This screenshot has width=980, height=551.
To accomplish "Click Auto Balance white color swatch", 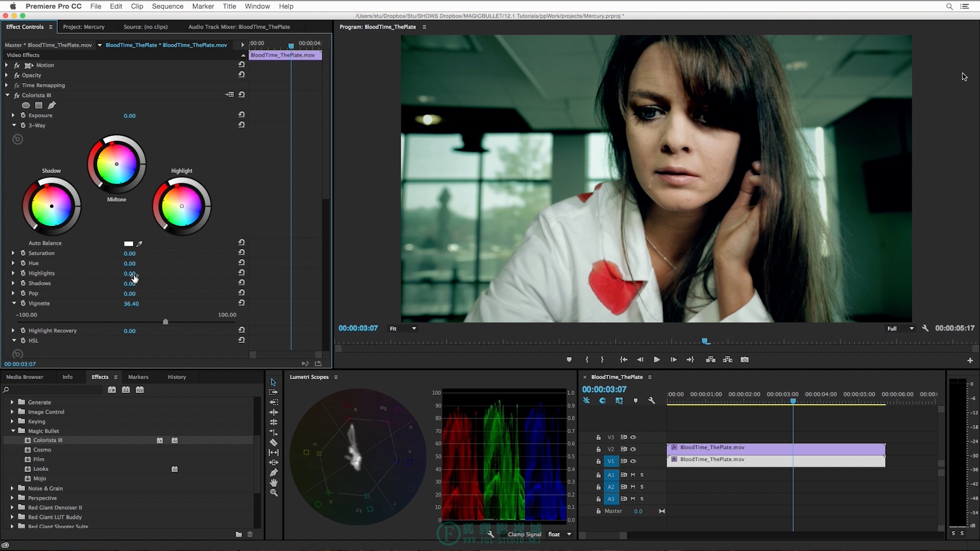I will [129, 243].
